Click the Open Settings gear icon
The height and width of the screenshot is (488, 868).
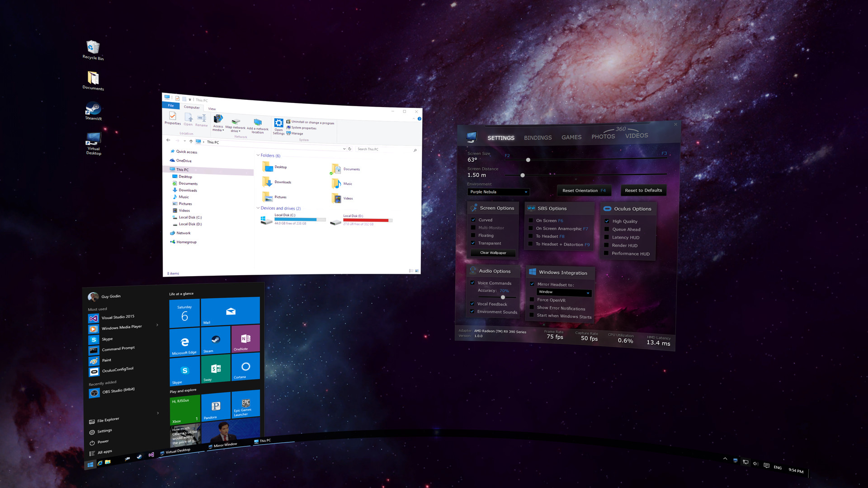[278, 122]
